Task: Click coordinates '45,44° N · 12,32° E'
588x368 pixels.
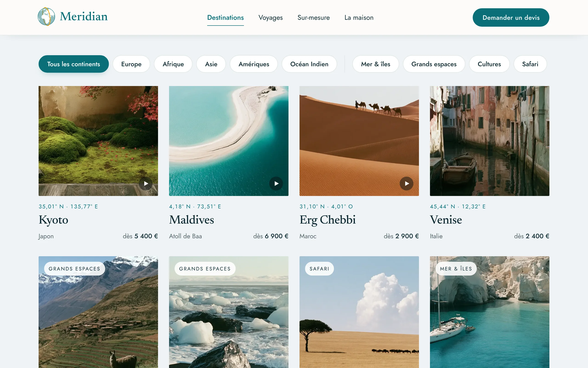Action: [458, 206]
